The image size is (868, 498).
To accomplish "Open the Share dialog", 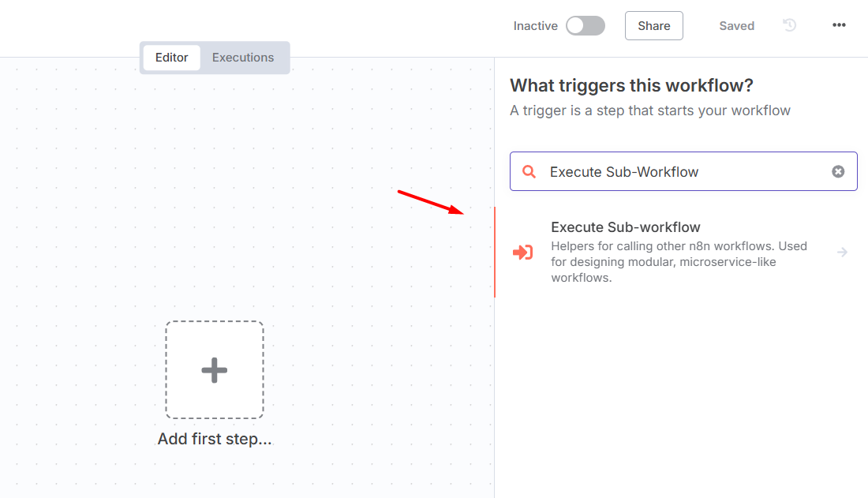I will click(654, 25).
